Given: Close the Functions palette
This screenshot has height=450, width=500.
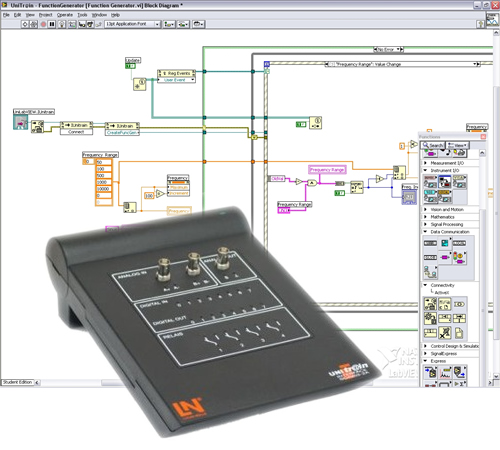Looking at the screenshot, I should (x=483, y=137).
